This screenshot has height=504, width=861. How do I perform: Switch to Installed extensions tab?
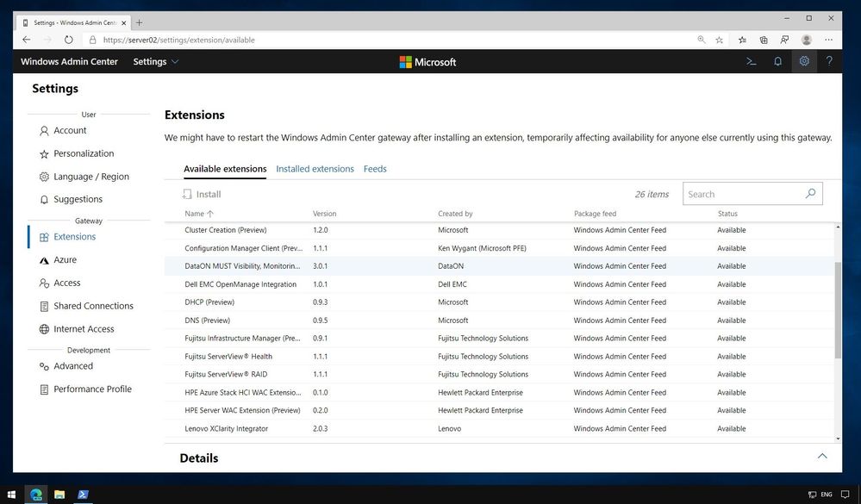coord(315,169)
